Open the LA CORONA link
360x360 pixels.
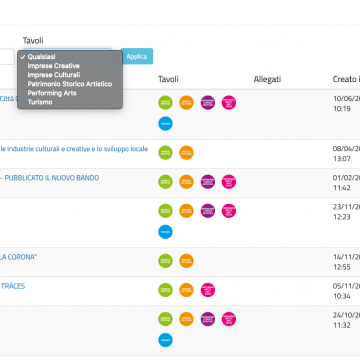18,257
